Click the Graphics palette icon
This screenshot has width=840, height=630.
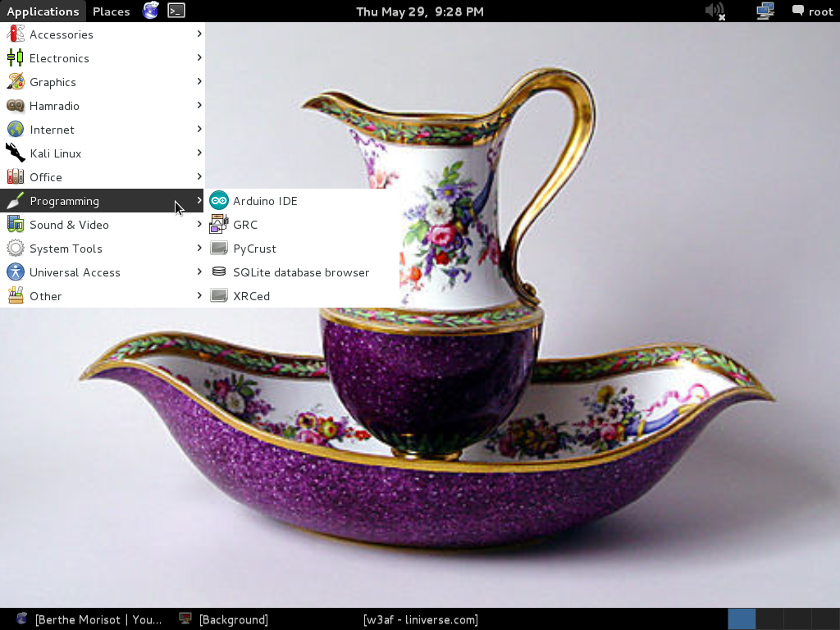click(x=16, y=82)
